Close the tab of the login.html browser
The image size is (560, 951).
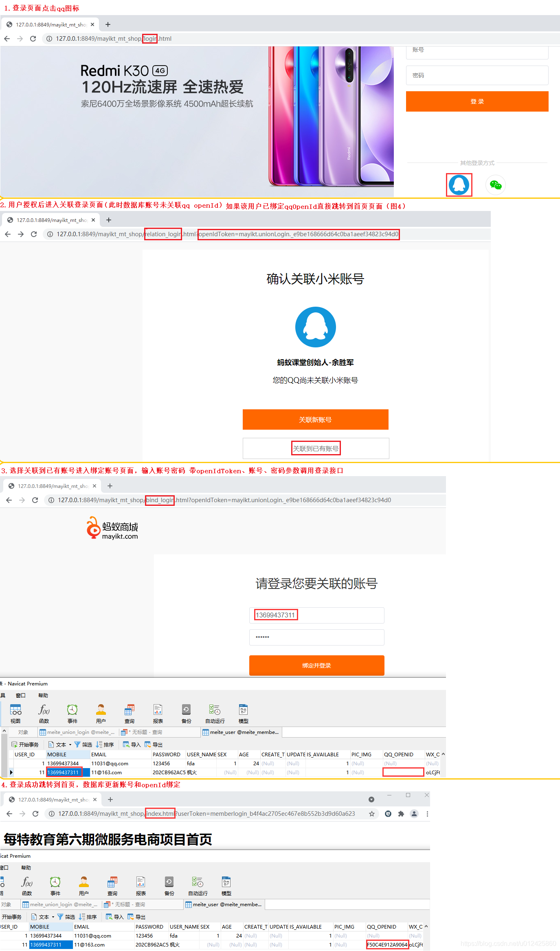[92, 24]
